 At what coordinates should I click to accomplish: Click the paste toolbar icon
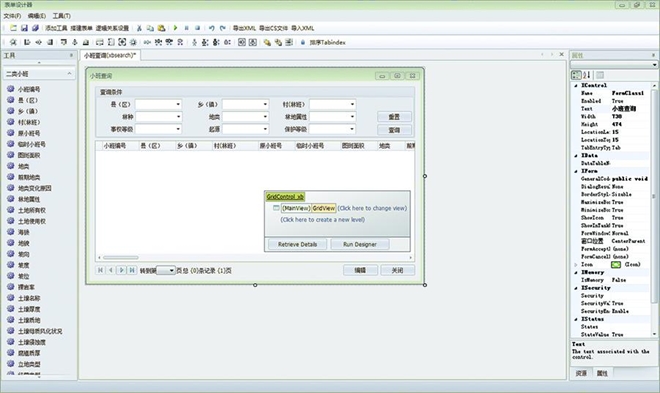[161, 28]
